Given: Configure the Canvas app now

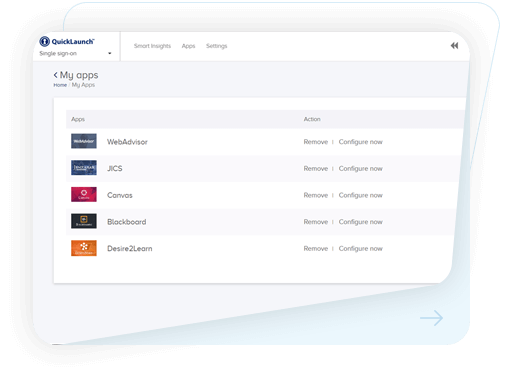Looking at the screenshot, I should click(361, 195).
